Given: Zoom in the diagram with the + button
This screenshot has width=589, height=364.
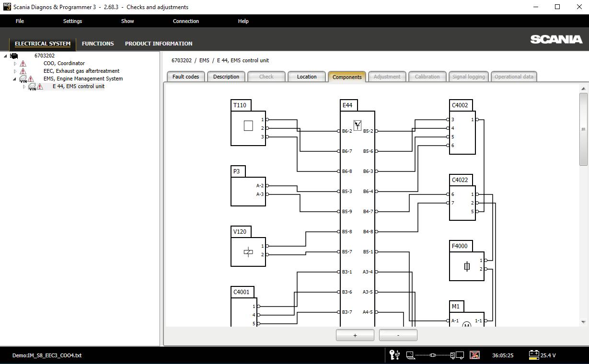Looking at the screenshot, I should [x=355, y=335].
